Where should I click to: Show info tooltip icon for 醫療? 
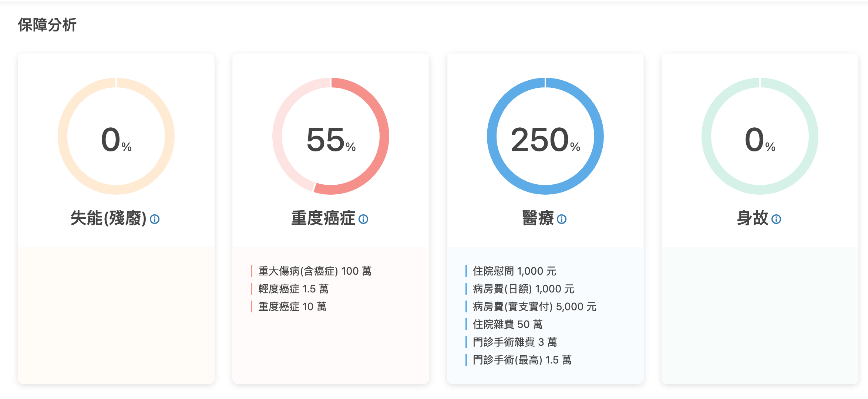pos(562,219)
